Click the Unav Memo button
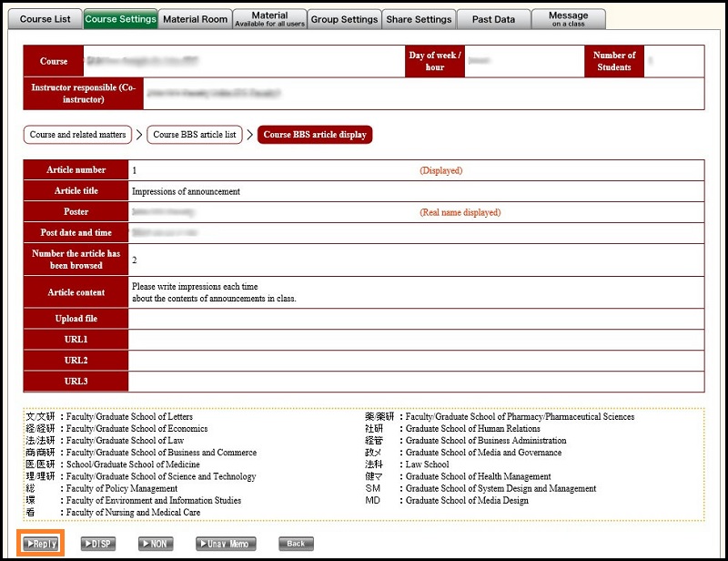This screenshot has height=561, width=728. point(226,544)
